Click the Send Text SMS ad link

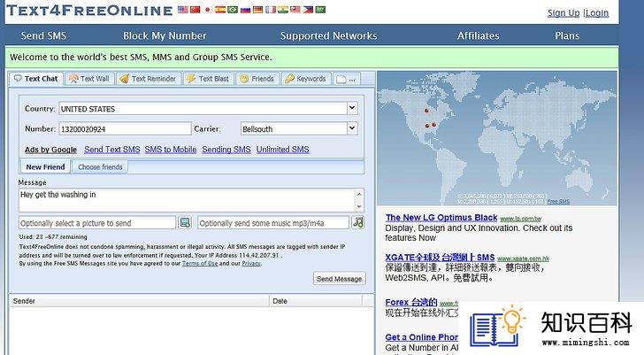coord(112,150)
